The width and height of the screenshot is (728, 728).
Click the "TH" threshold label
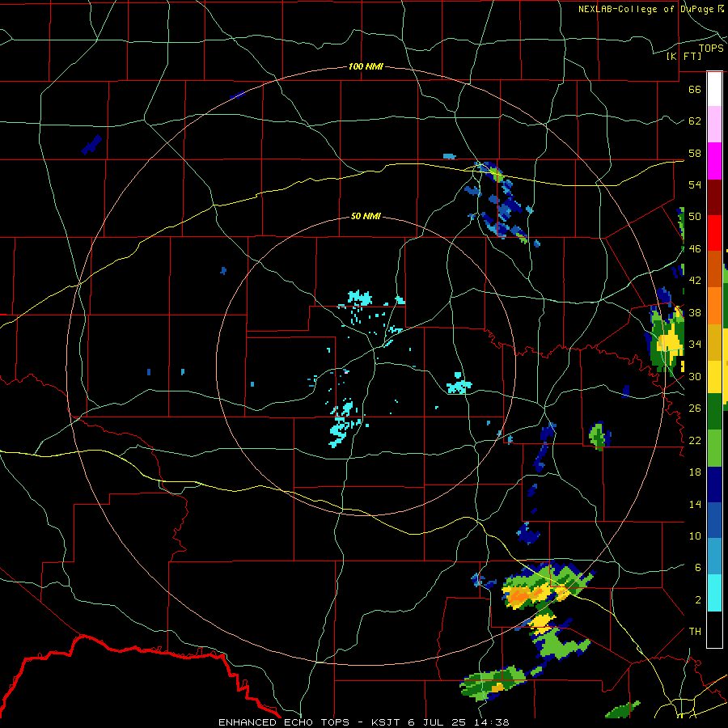695,632
